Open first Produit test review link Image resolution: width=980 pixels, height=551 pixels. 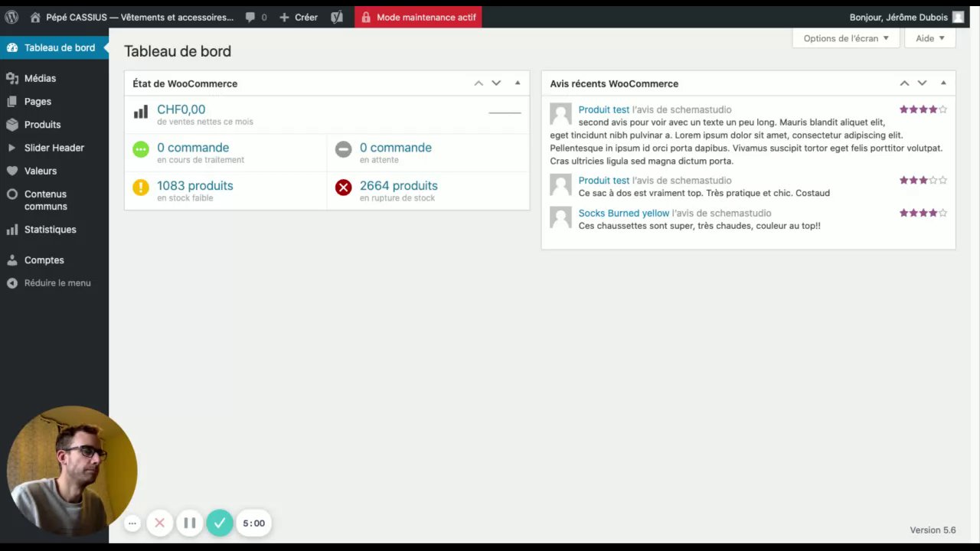click(604, 109)
